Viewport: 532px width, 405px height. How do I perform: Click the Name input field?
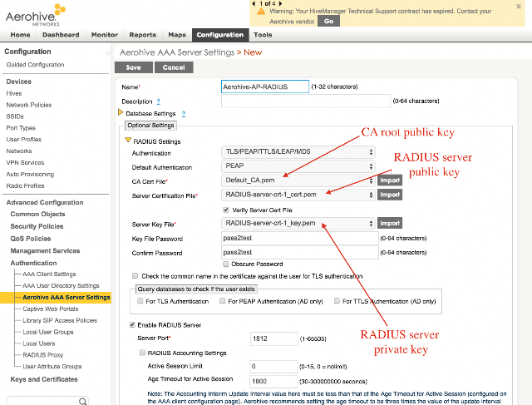tap(265, 86)
